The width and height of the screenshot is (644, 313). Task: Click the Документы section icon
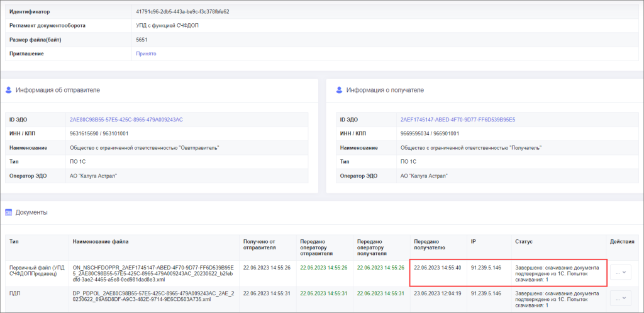[9, 212]
